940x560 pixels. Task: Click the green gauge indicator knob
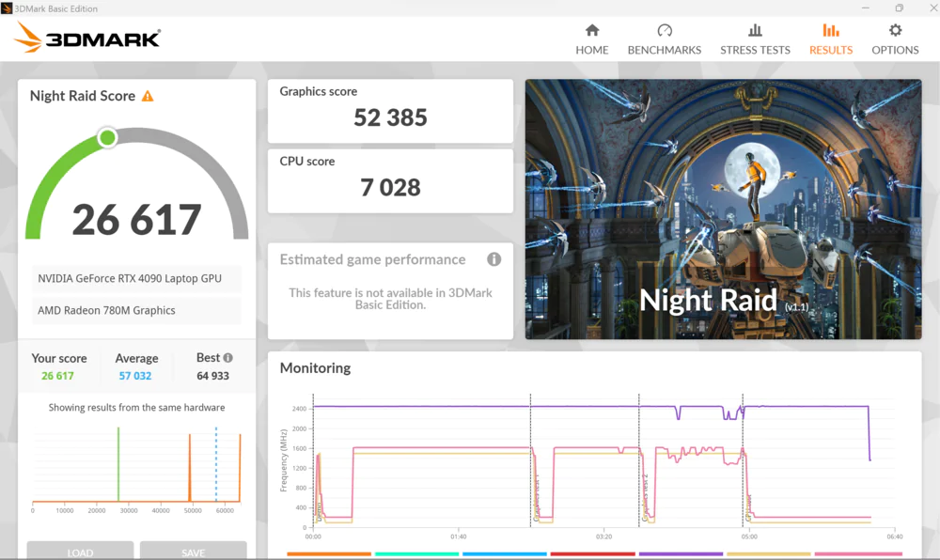(x=107, y=138)
